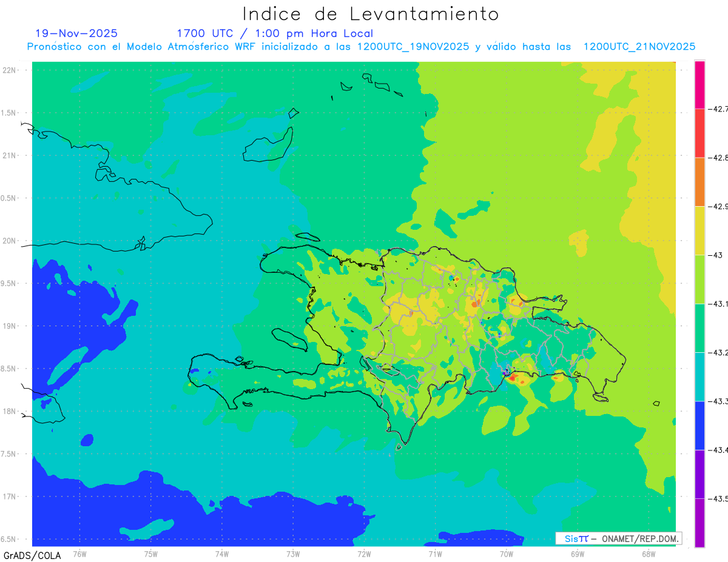Click the green scale segment above -43.2
Image resolution: width=728 pixels, height=562 pixels.
coord(699,328)
